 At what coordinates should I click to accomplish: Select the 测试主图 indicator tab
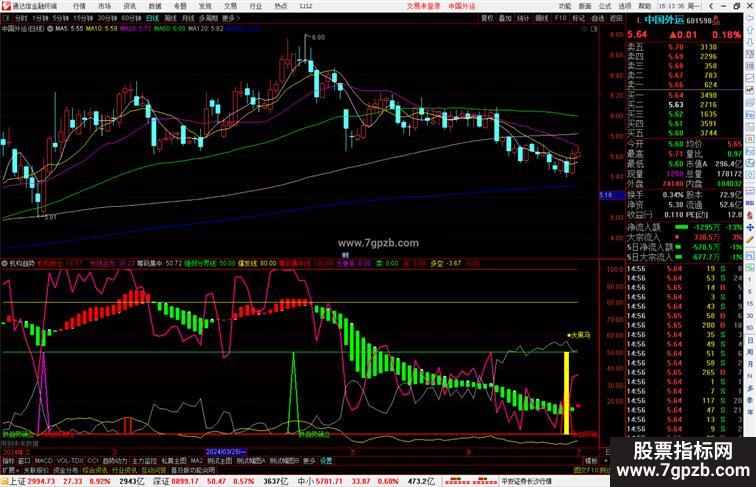point(219,461)
